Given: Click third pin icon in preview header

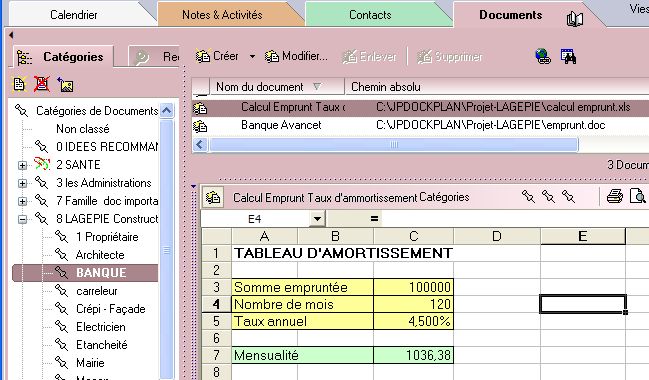Looking at the screenshot, I should (x=568, y=196).
